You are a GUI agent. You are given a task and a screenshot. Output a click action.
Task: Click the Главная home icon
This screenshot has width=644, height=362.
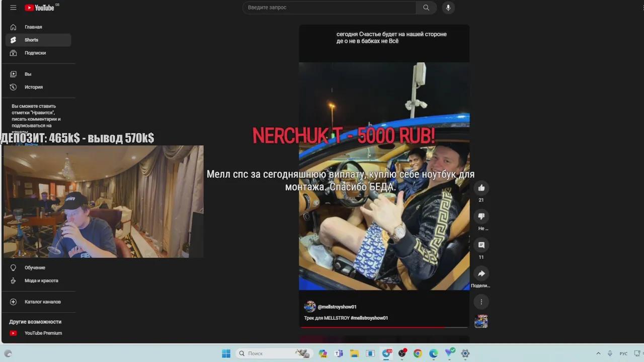pos(14,27)
